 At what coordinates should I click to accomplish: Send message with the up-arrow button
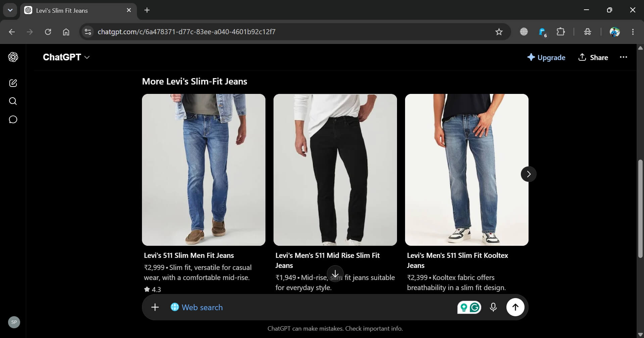coord(515,307)
